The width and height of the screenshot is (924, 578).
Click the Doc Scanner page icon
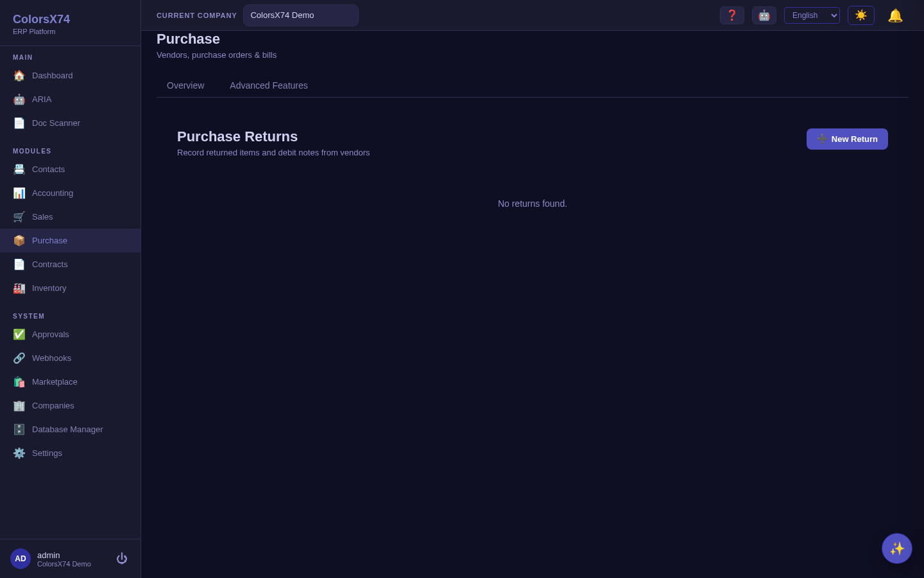click(19, 123)
